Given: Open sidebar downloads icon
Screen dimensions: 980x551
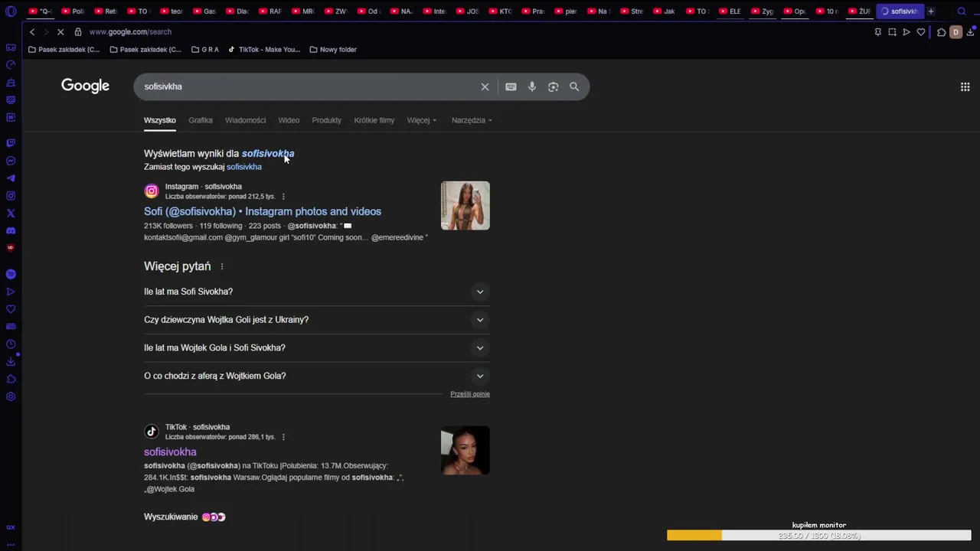Looking at the screenshot, I should 11,362.
